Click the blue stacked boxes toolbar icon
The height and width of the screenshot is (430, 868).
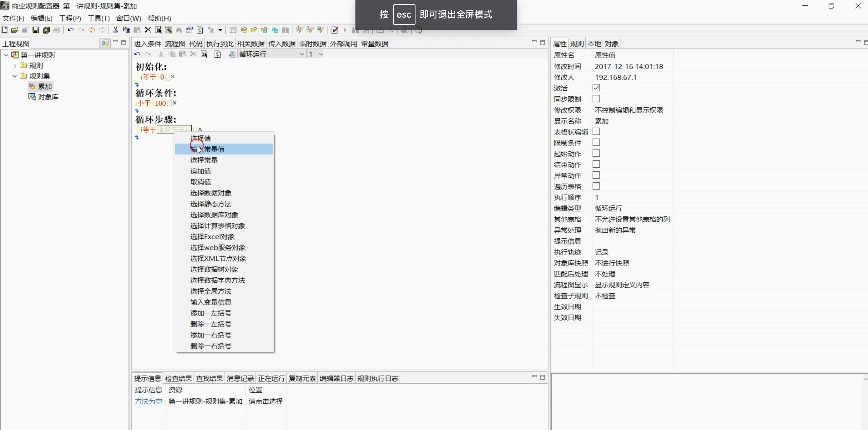275,30
